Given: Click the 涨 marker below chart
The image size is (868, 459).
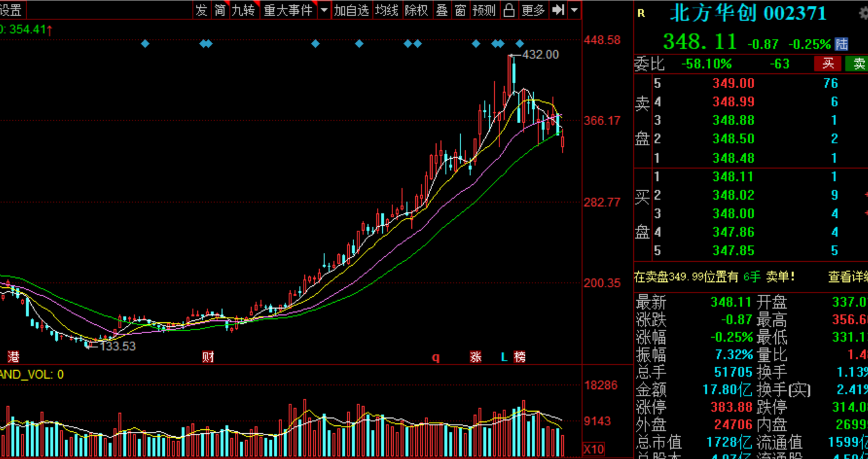Looking at the screenshot, I should click(x=476, y=357).
